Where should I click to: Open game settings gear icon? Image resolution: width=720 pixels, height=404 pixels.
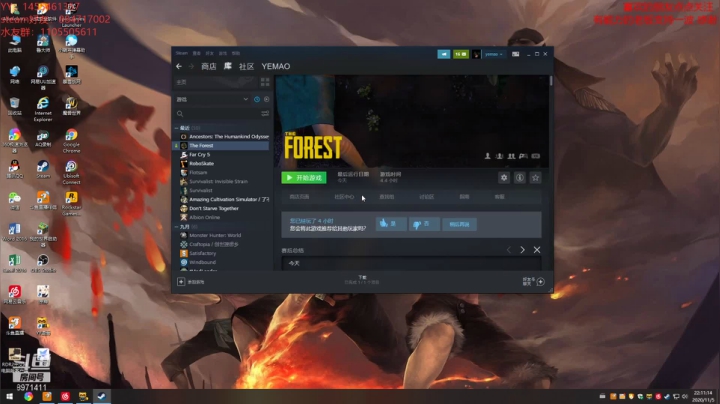coord(504,178)
